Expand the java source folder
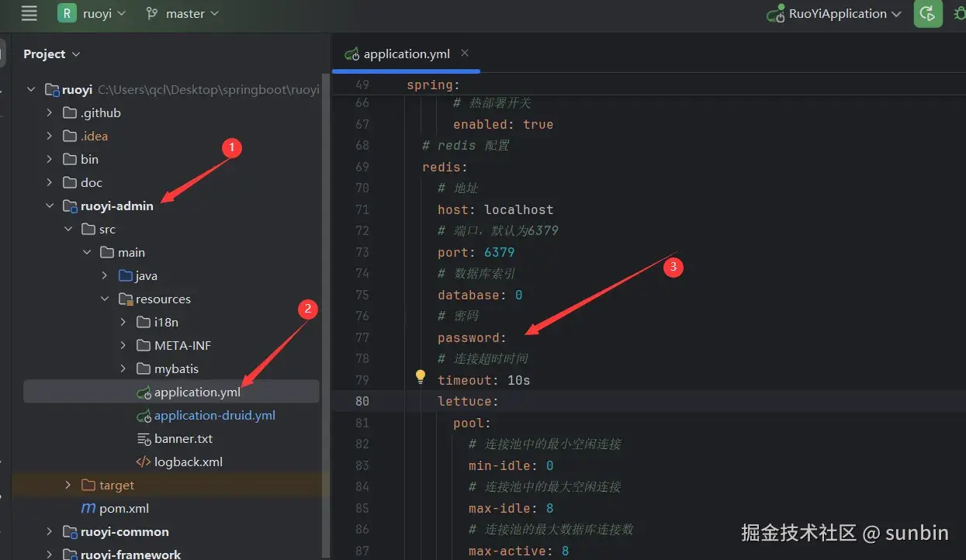Screen dimensions: 966x560 tap(105, 276)
